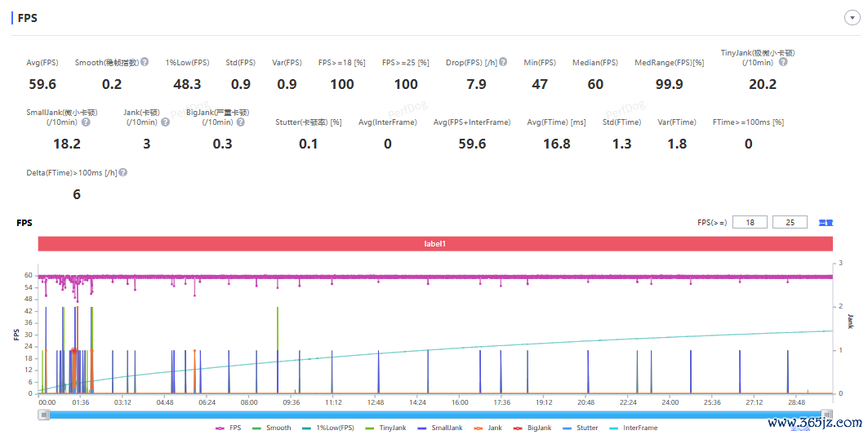
Task: Click the FPS threshold field showing 18
Action: 750,223
